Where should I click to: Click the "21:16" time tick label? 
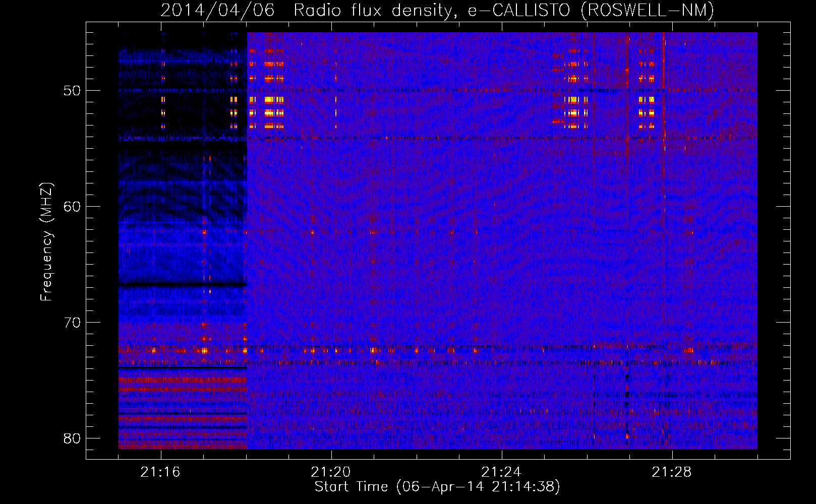pyautogui.click(x=161, y=472)
